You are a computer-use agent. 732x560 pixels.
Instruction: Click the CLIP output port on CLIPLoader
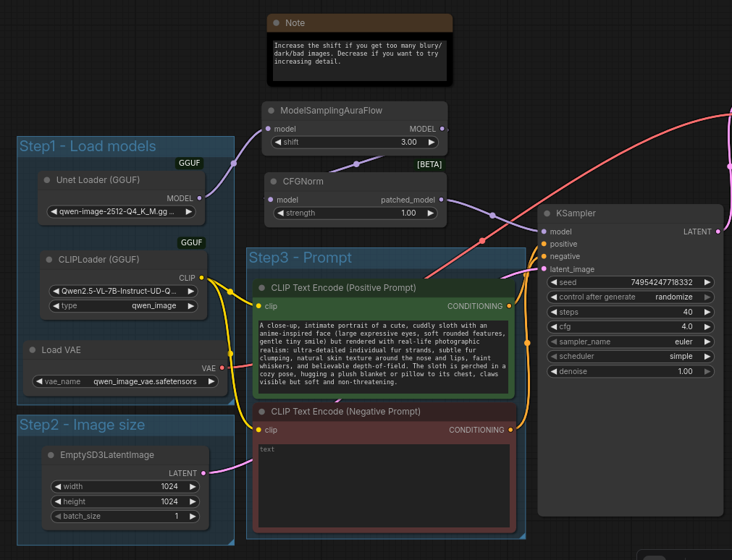(x=201, y=278)
